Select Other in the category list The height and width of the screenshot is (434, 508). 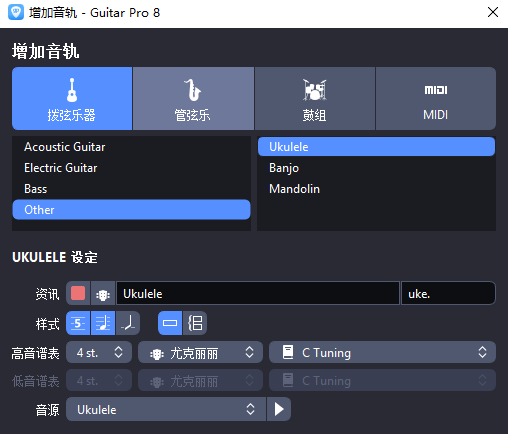pyautogui.click(x=131, y=210)
